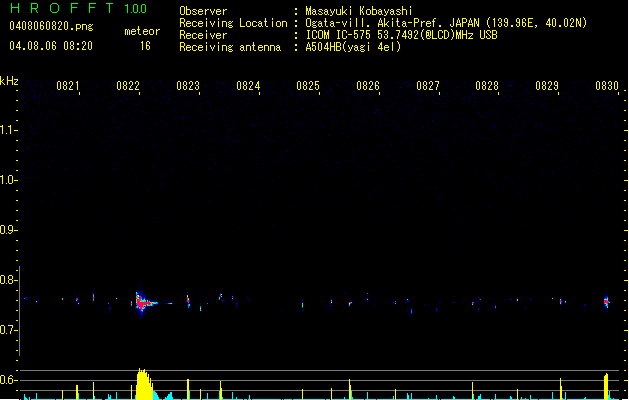The height and width of the screenshot is (400, 629).
Task: Click the meteor count label
Action: [142, 31]
